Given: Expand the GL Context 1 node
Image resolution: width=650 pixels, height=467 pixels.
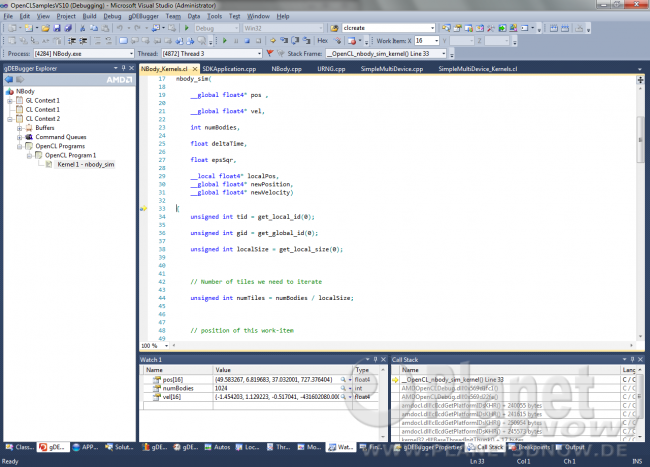Looking at the screenshot, I should tap(10, 101).
